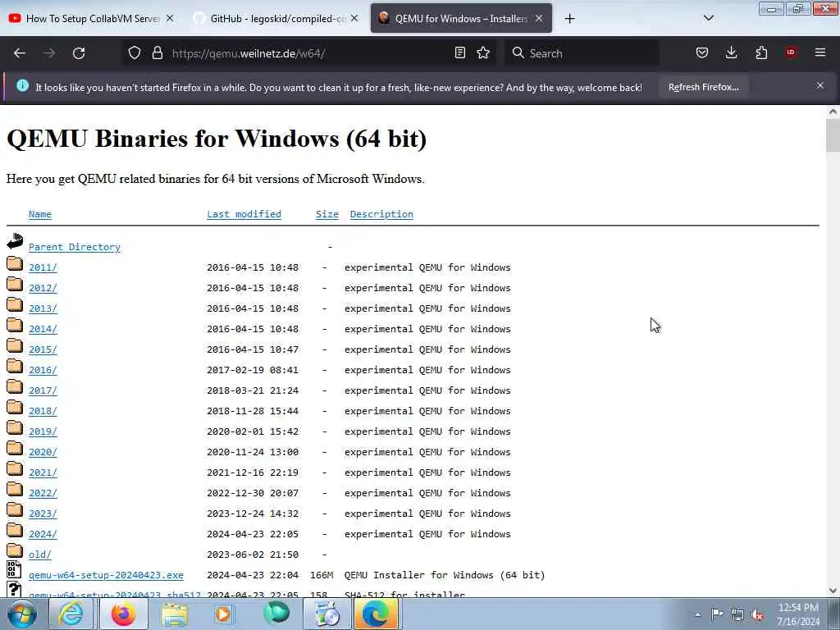Click the scrollbar down arrow
This screenshot has width=840, height=630.
tap(833, 591)
